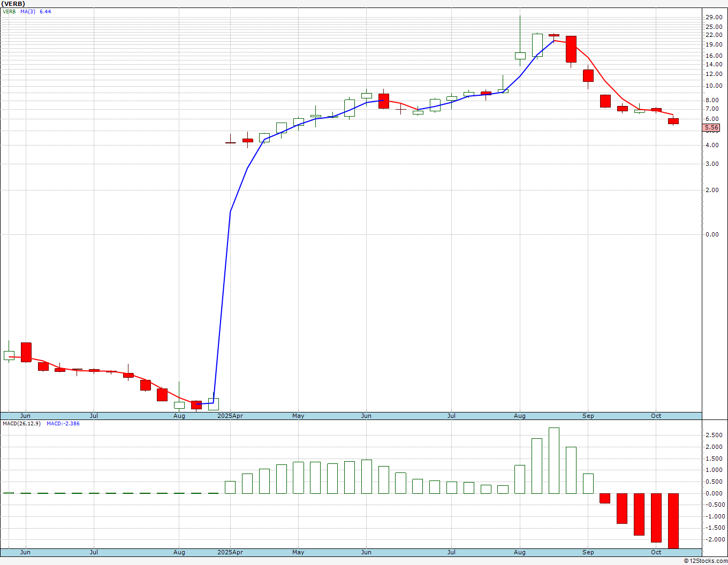
Task: Click 2025Apr on the price chart date axis
Action: click(230, 416)
